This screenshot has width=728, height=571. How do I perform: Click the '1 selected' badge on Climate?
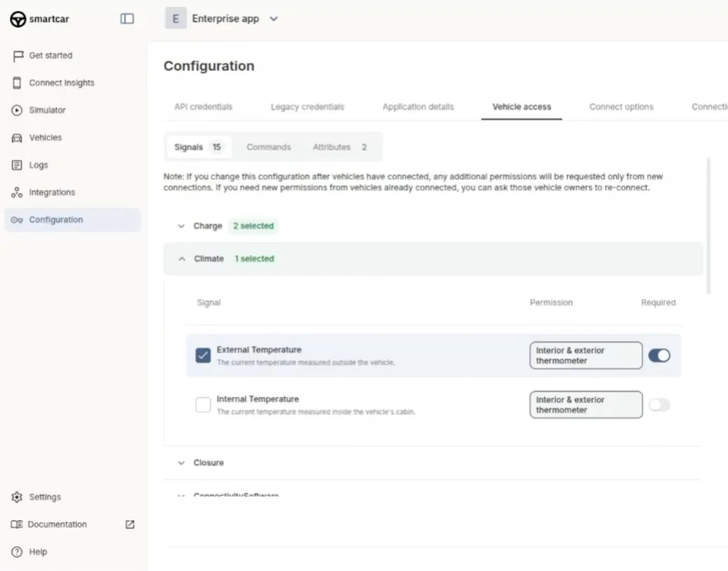pyautogui.click(x=254, y=259)
